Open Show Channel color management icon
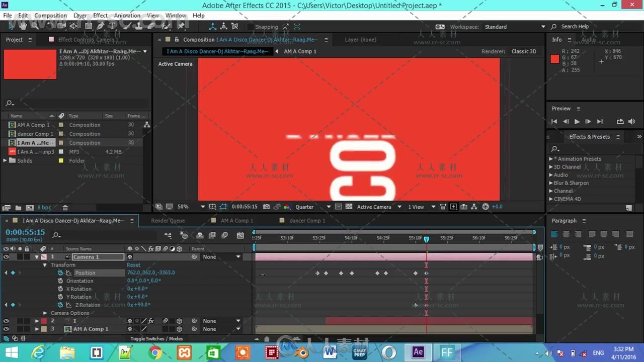This screenshot has width=644, height=362. 287,207
